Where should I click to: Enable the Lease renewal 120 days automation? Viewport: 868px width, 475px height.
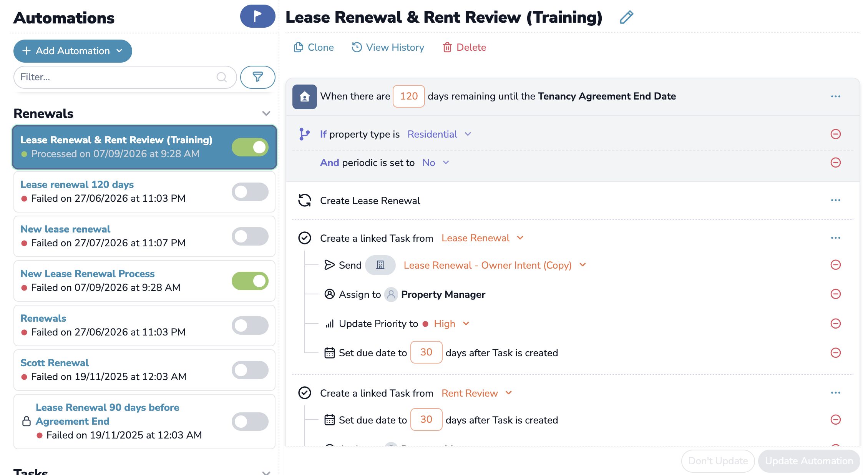click(250, 192)
